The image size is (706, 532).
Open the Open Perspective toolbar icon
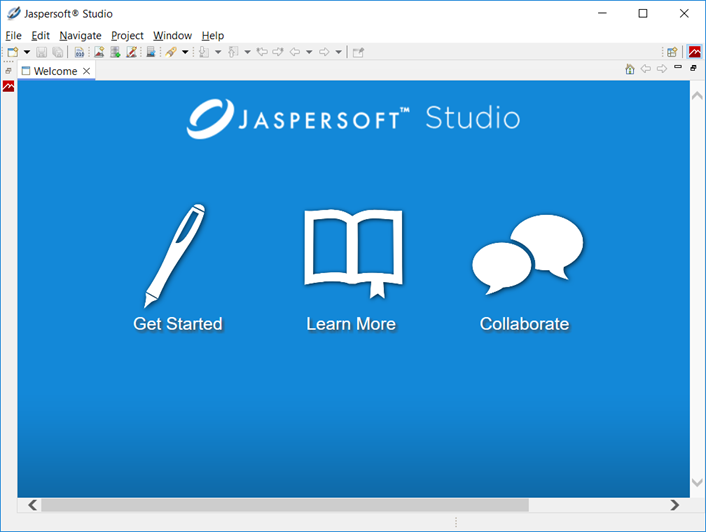[673, 52]
